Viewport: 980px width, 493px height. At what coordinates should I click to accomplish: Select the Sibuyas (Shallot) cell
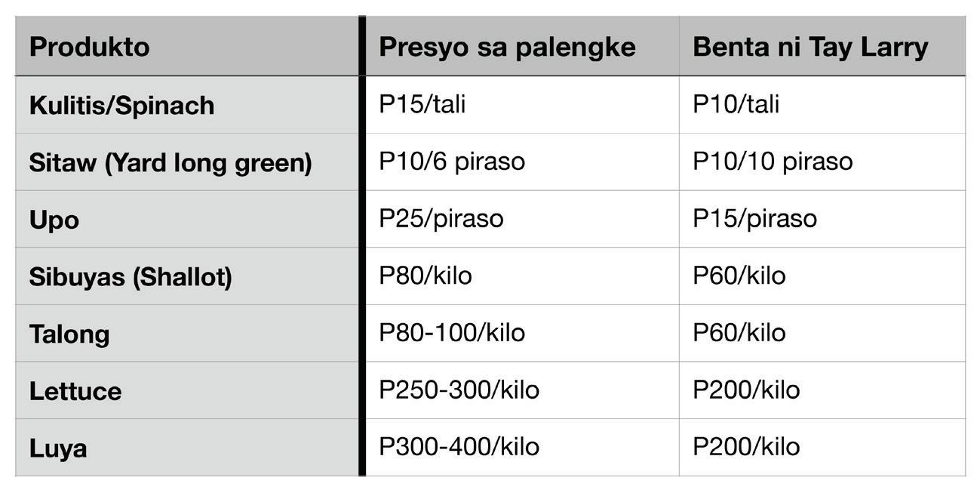click(x=187, y=276)
